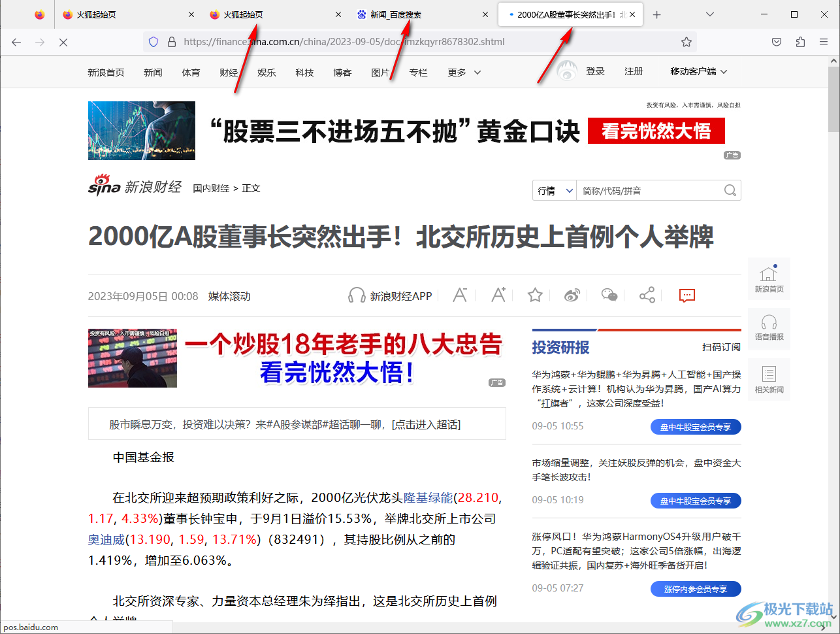The width and height of the screenshot is (840, 634).
Task: List all tabs dropdown arrow
Action: point(710,14)
